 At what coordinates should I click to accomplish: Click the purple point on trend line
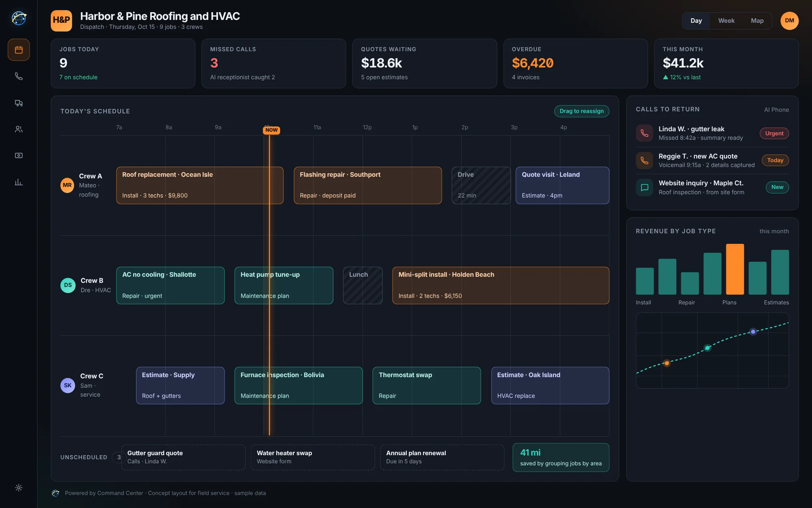tap(753, 332)
